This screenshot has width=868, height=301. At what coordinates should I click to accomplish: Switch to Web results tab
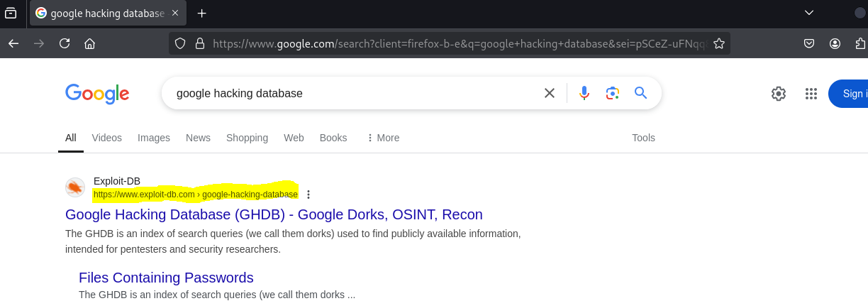(294, 138)
